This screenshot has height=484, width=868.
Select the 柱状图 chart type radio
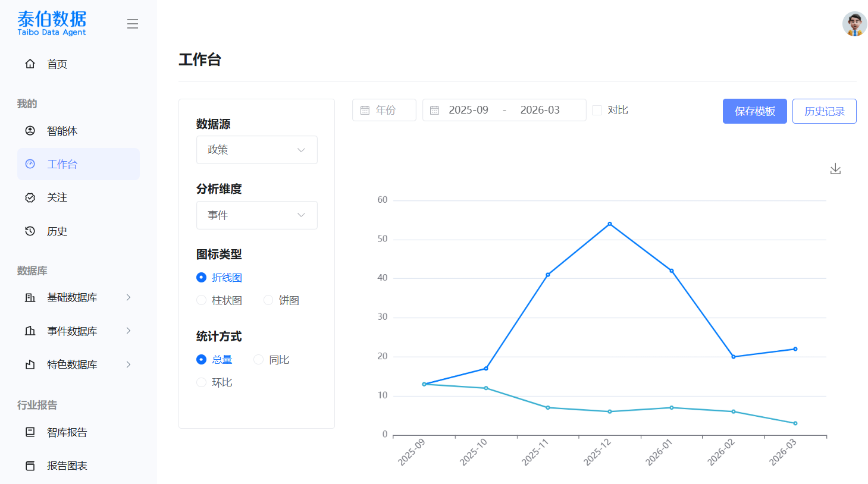click(202, 300)
